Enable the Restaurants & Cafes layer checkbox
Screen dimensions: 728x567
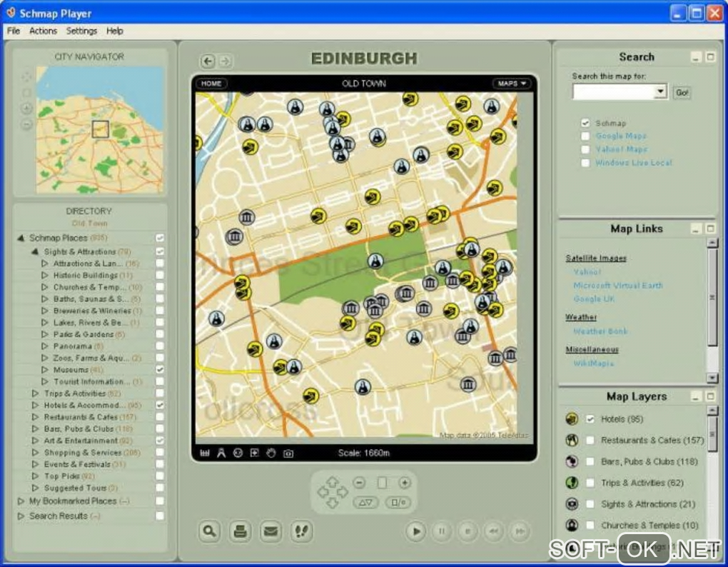590,440
